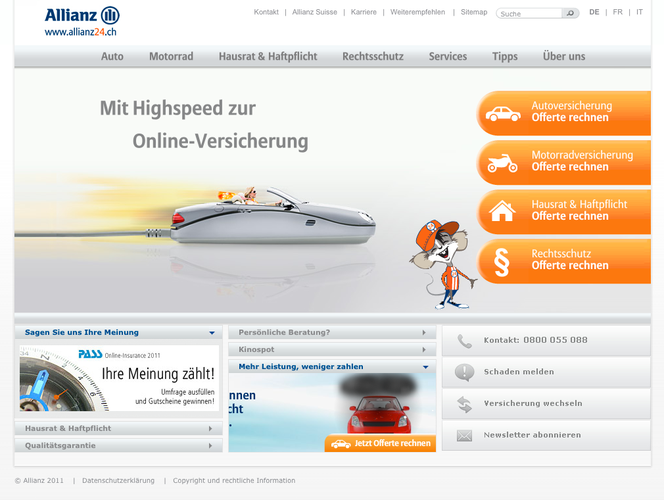
Task: Click the house icon on Hausrat button
Action: [x=502, y=210]
